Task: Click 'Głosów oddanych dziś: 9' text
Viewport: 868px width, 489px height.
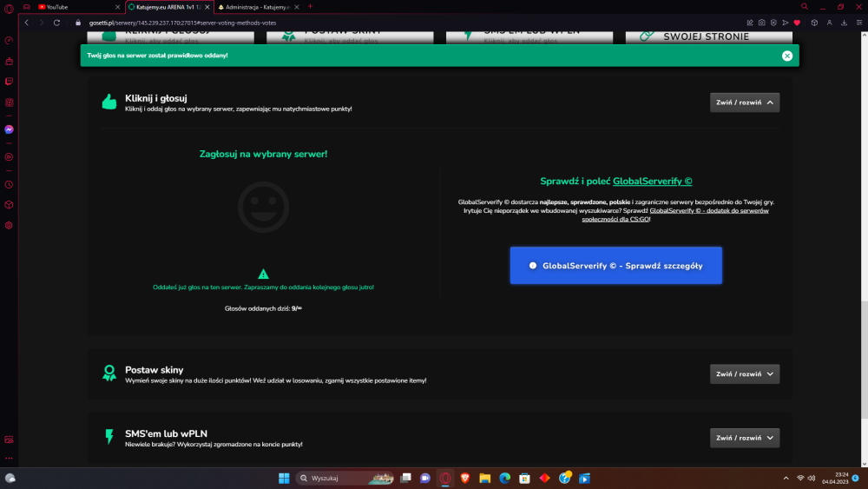Action: (x=263, y=308)
